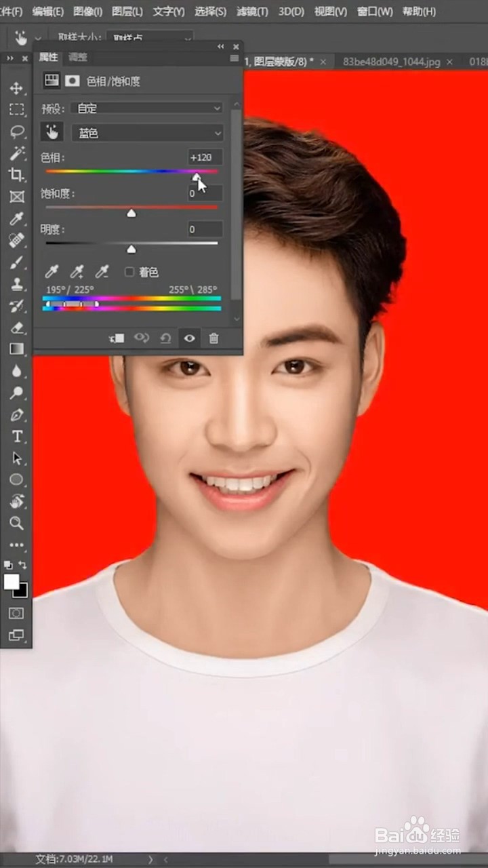This screenshot has height=868, width=488.
Task: Click the 色相 hue slider handle
Action: pos(196,176)
